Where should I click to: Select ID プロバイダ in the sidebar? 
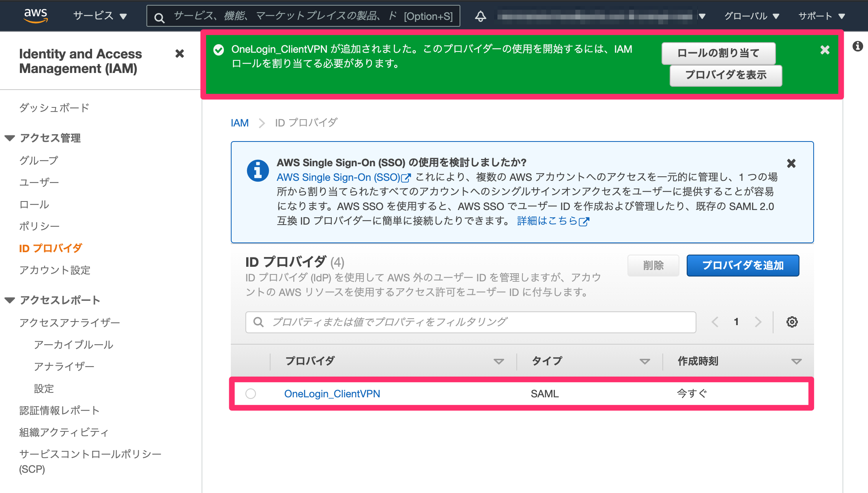pyautogui.click(x=51, y=248)
